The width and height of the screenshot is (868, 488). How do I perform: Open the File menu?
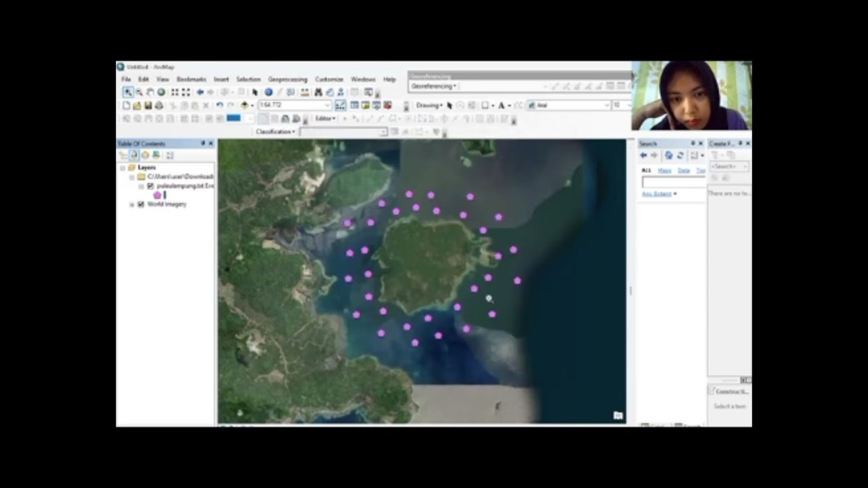126,79
